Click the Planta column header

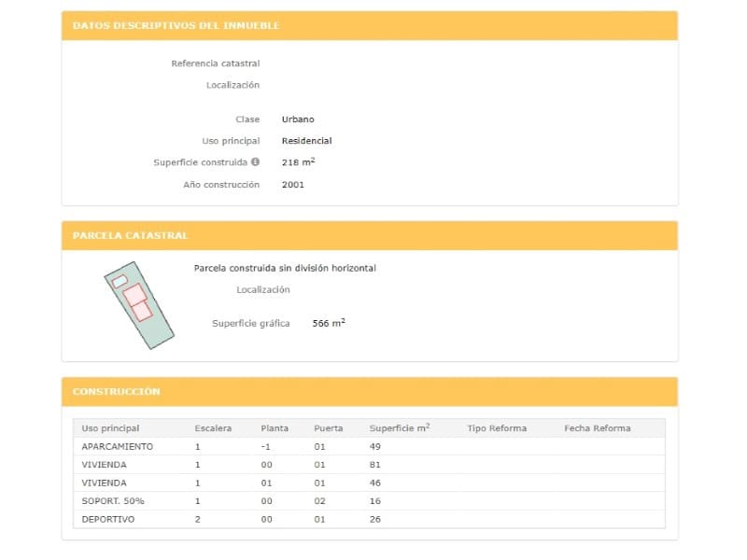(275, 428)
